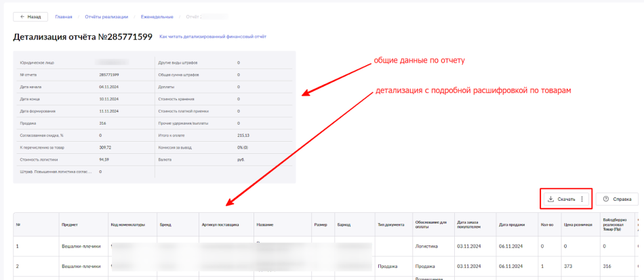Open 'Как читать детализированный финансовый отчёт' link
Image resolution: width=644 pixels, height=280 pixels.
pyautogui.click(x=213, y=36)
